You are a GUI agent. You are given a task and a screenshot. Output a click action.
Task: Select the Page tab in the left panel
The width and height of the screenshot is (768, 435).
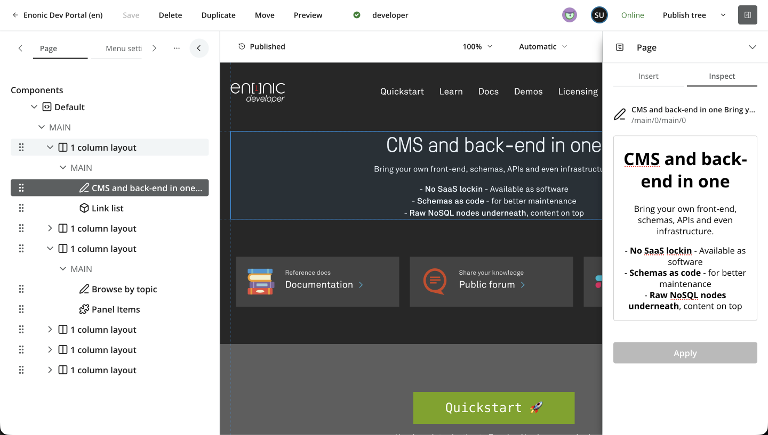(x=48, y=48)
